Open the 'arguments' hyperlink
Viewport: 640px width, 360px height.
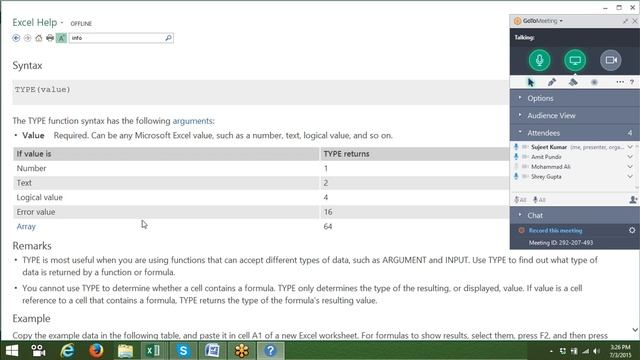coord(192,121)
